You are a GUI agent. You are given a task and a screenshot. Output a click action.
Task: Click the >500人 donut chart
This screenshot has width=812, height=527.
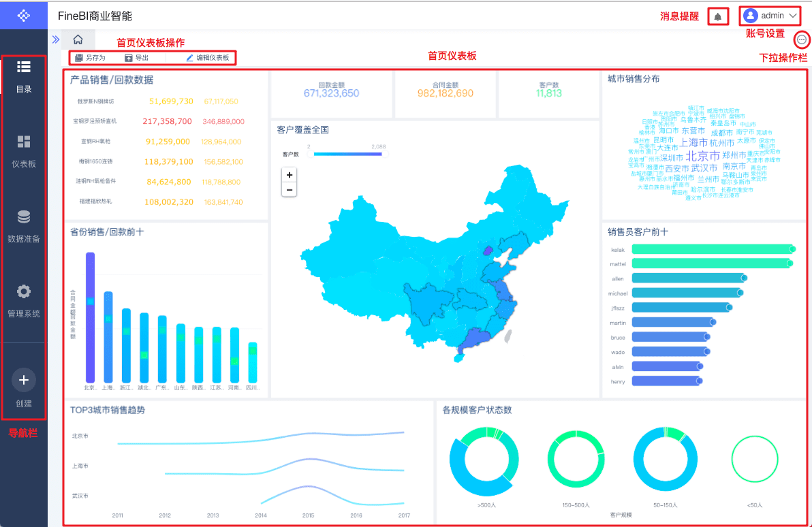point(484,461)
